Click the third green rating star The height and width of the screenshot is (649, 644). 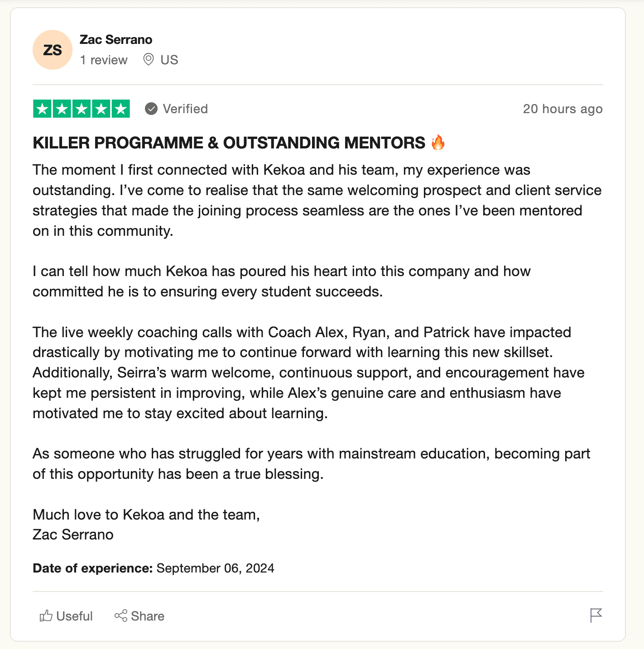(82, 109)
